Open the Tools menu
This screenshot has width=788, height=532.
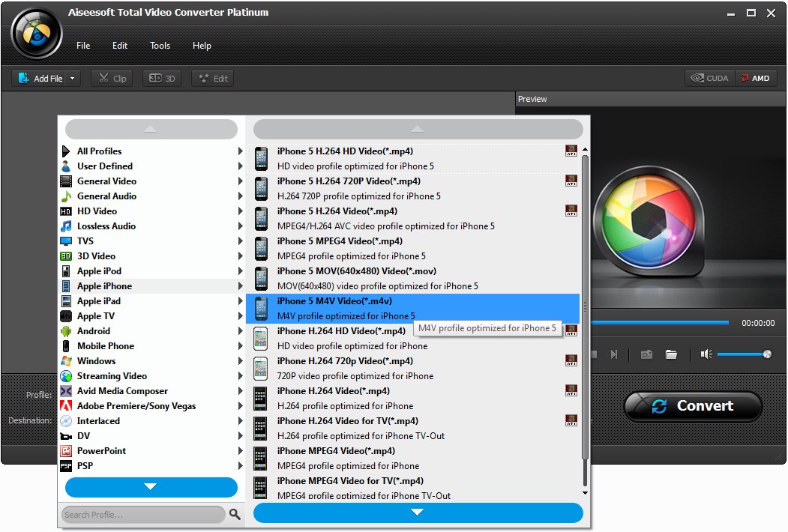pyautogui.click(x=160, y=46)
